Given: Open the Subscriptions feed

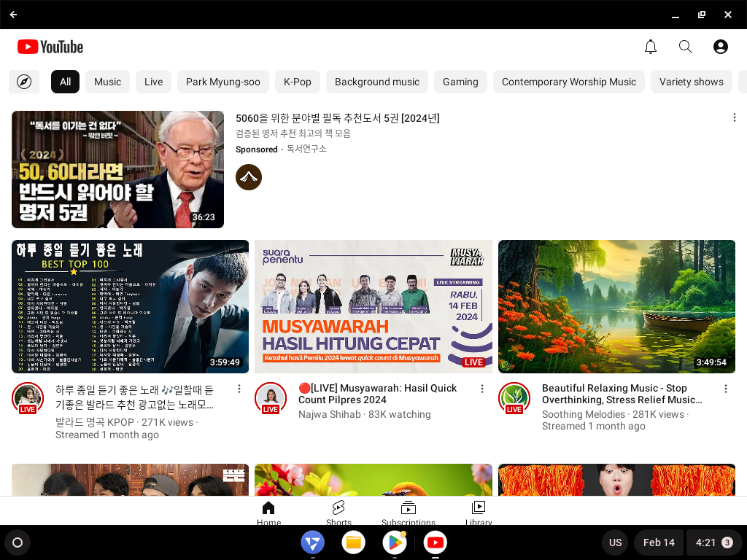Looking at the screenshot, I should tap(409, 512).
